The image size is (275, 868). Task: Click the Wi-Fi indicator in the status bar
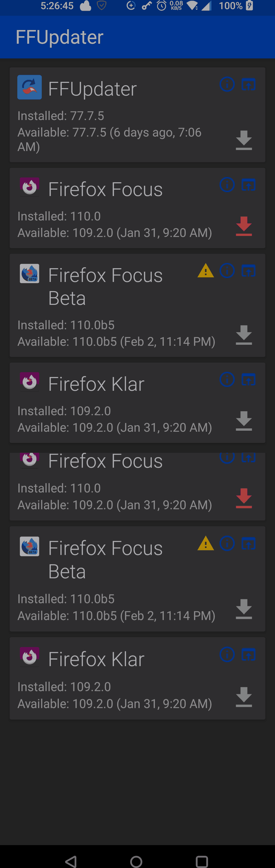192,6
